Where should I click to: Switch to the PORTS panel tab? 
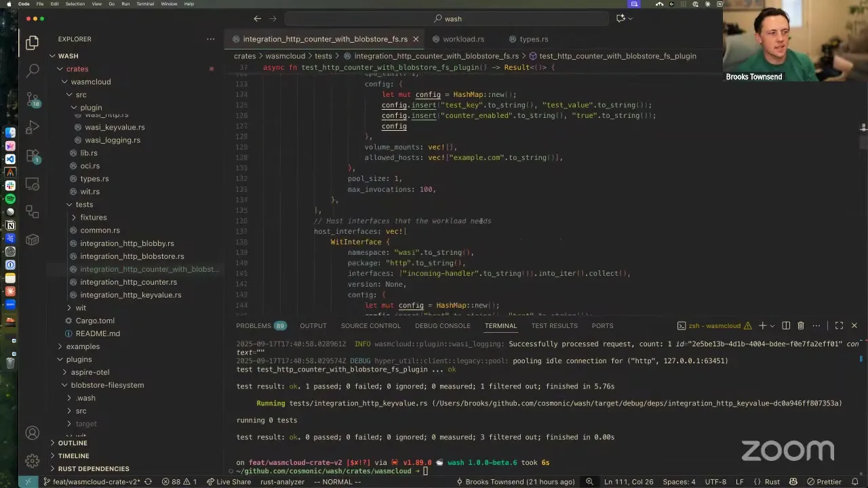tap(602, 326)
